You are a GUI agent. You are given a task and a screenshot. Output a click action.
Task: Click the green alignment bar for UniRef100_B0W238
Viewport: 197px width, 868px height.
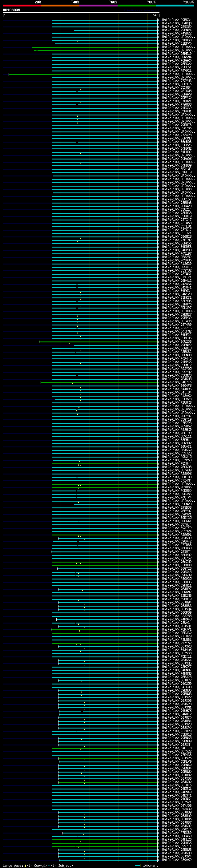[99, 342]
